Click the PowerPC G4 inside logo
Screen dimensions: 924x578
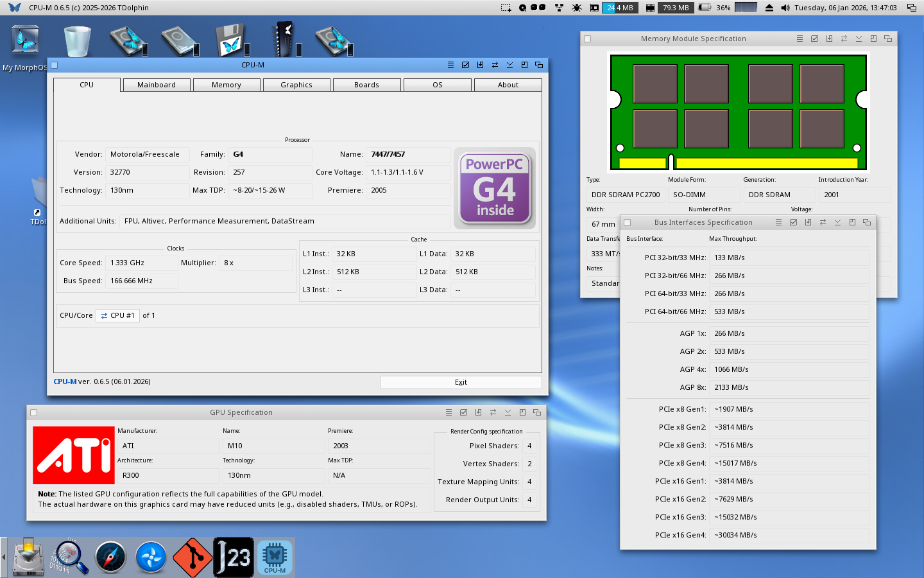495,188
